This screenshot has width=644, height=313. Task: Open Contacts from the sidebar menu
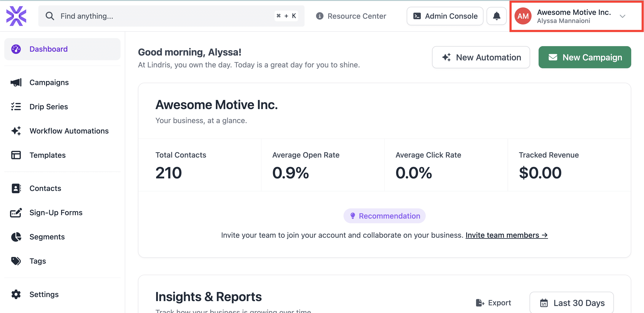coord(45,188)
